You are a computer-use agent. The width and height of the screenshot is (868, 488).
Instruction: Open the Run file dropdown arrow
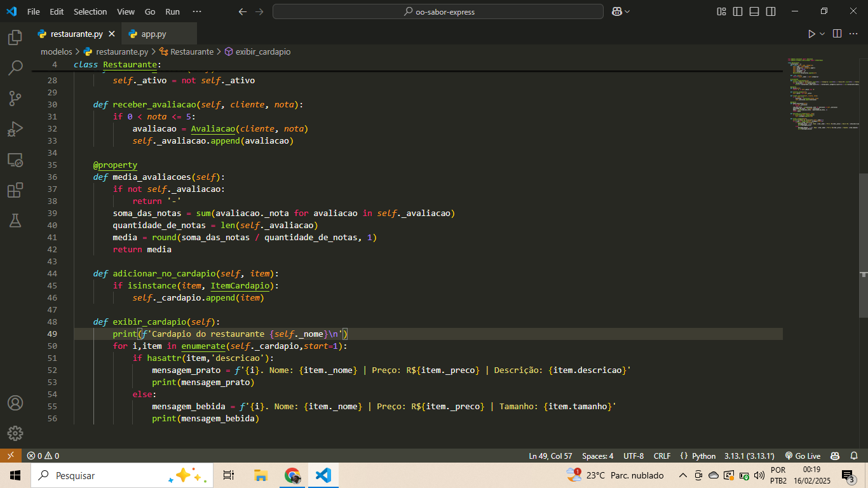click(x=822, y=34)
